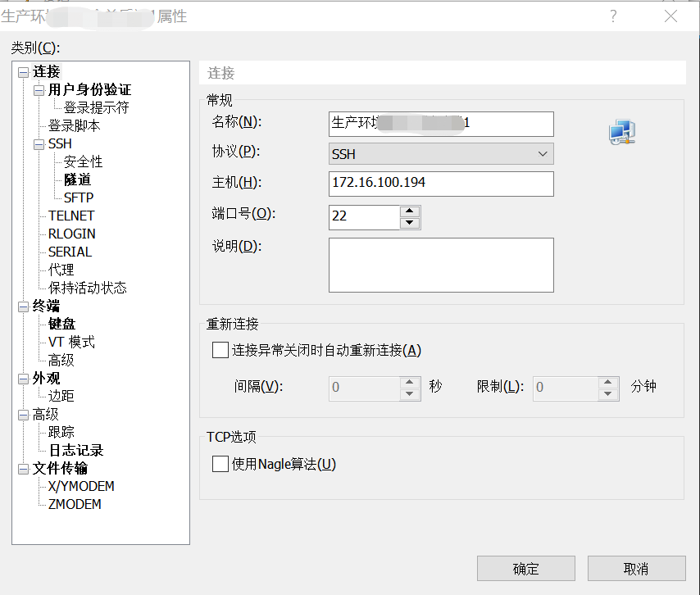
Task: Collapse the 文件传输 tree branch
Action: (24, 468)
